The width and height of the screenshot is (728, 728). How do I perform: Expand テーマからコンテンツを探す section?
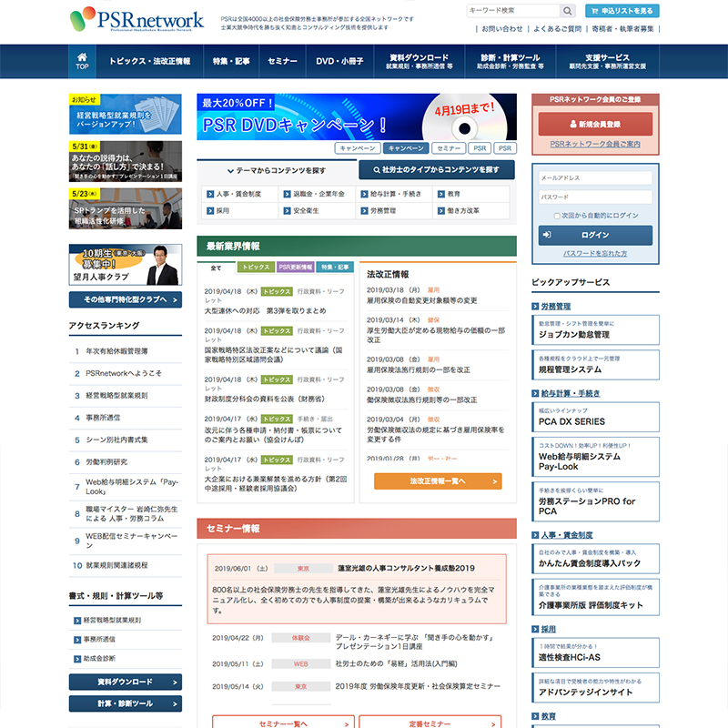pos(277,171)
